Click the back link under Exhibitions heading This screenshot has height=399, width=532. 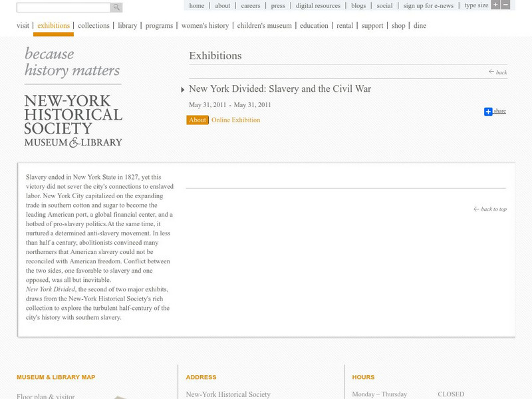pos(497,72)
